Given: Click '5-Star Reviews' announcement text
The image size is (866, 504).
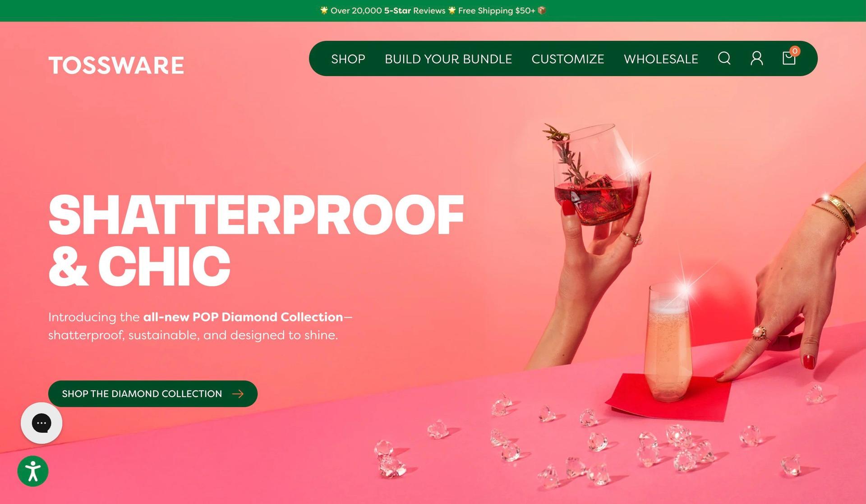Looking at the screenshot, I should (x=415, y=10).
